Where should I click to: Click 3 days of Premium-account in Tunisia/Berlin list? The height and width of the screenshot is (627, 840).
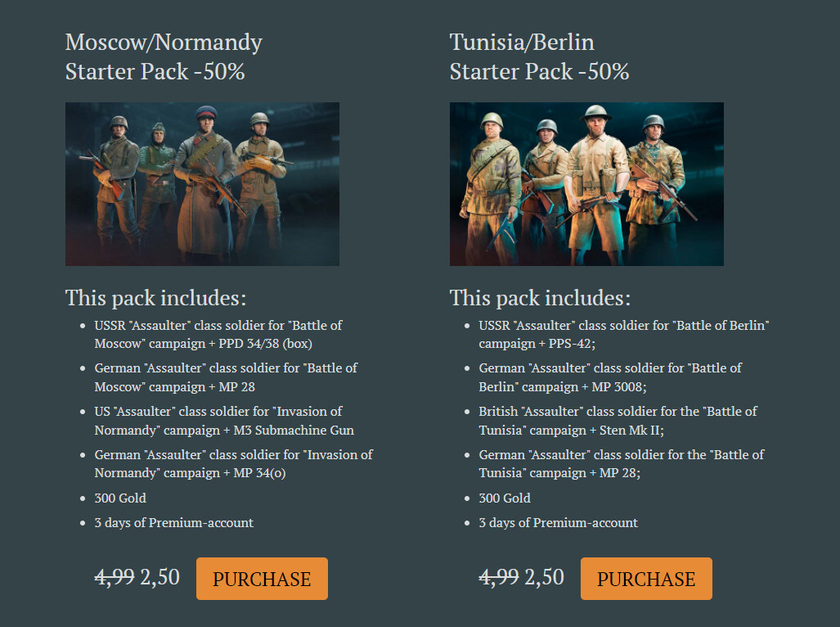click(558, 522)
